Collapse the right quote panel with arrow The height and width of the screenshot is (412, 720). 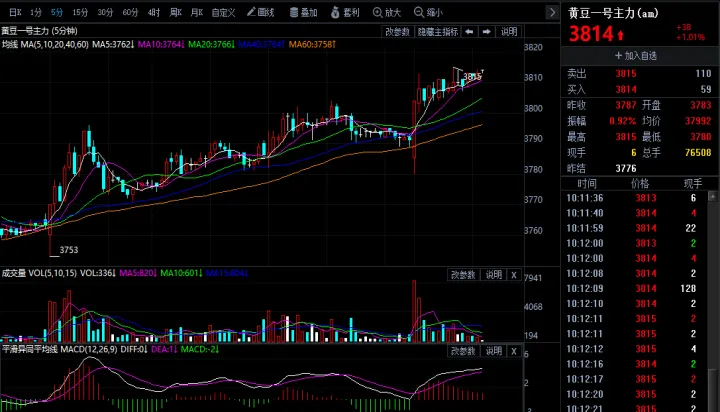pos(553,13)
